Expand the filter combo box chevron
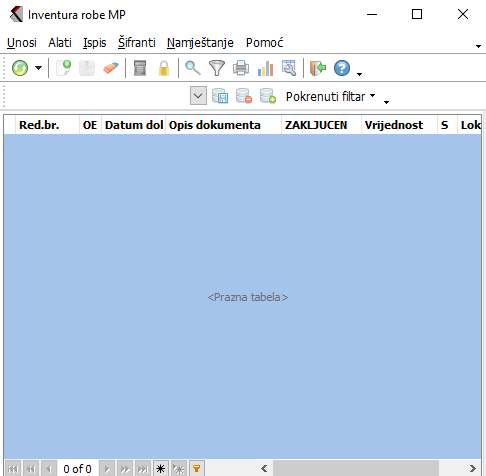This screenshot has height=476, width=486. click(198, 96)
